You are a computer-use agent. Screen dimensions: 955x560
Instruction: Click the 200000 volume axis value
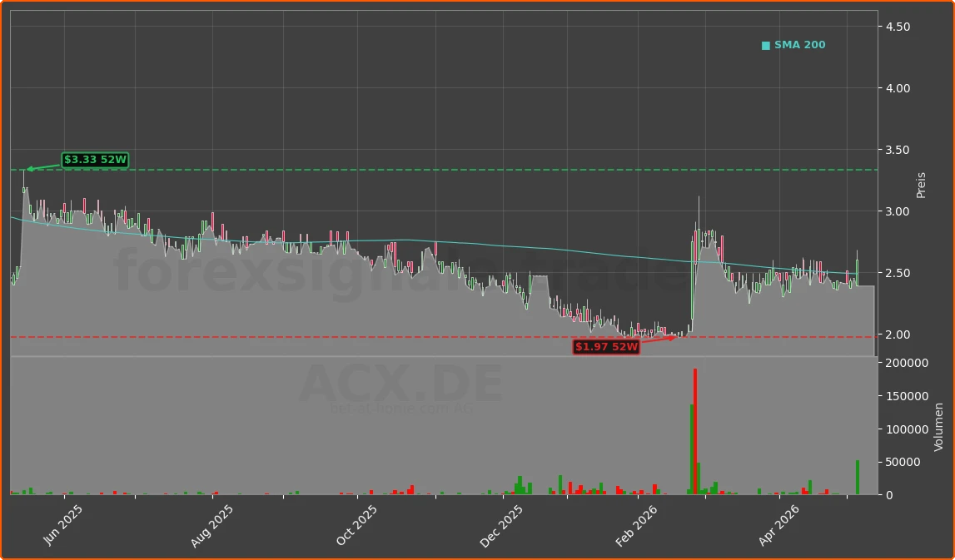tap(908, 363)
